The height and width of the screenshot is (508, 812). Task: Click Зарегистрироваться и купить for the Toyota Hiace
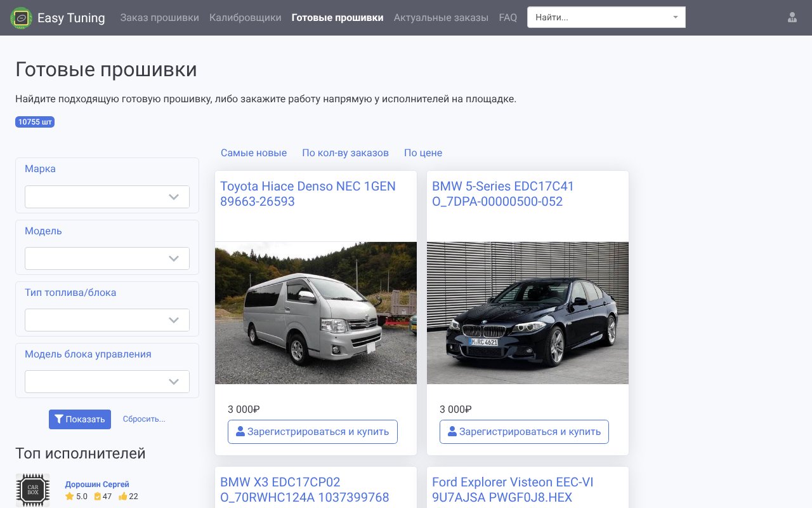pos(313,431)
